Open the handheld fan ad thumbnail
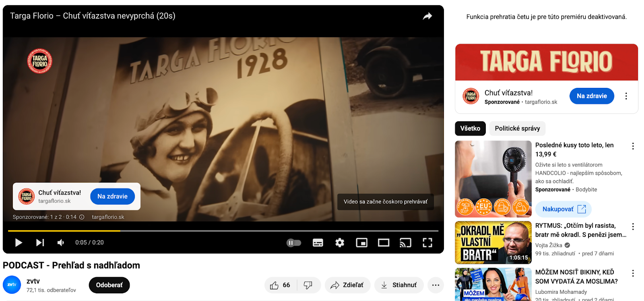The height and width of the screenshot is (301, 644). (x=493, y=179)
